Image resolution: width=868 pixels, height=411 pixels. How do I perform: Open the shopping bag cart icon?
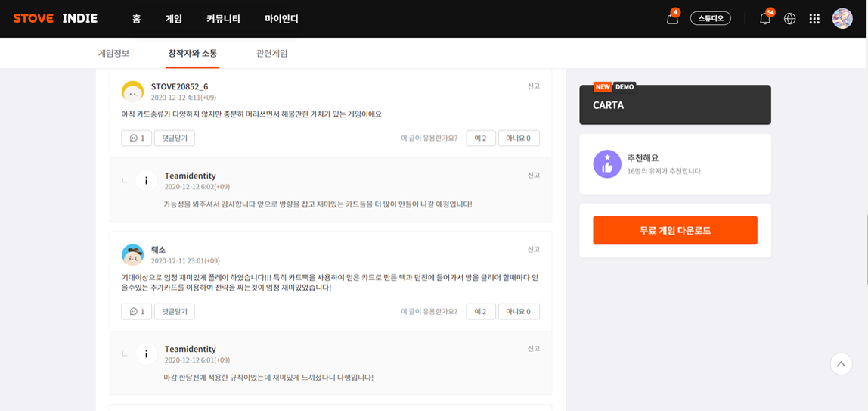click(672, 19)
